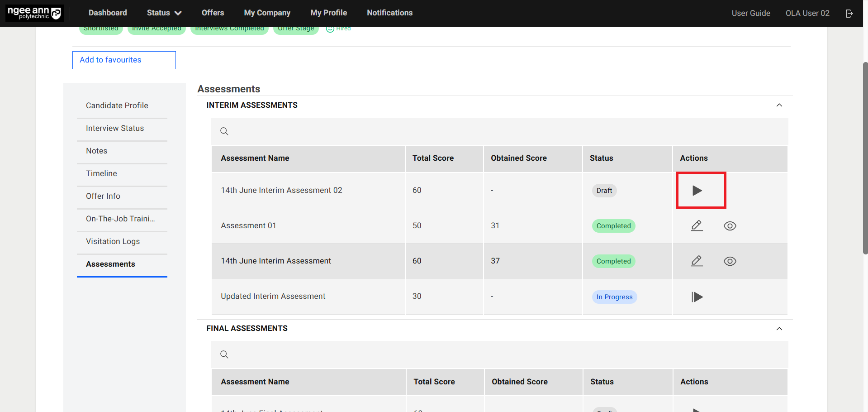Resume the Updated Interim Assessment

(697, 297)
